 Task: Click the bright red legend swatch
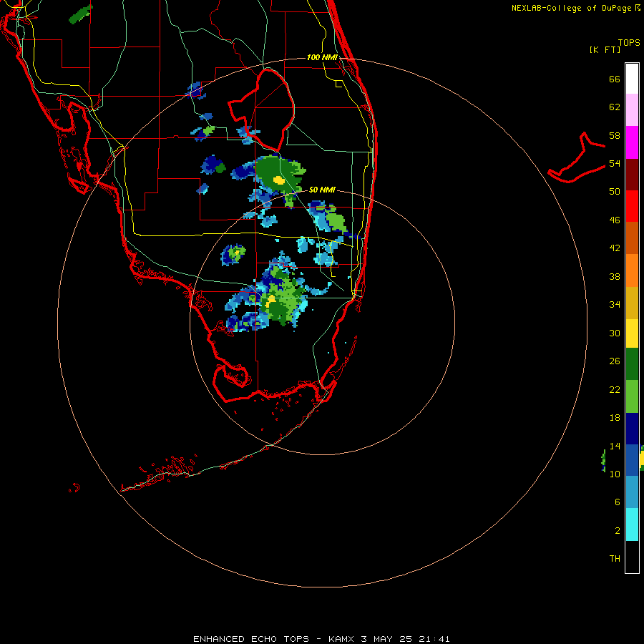632,206
